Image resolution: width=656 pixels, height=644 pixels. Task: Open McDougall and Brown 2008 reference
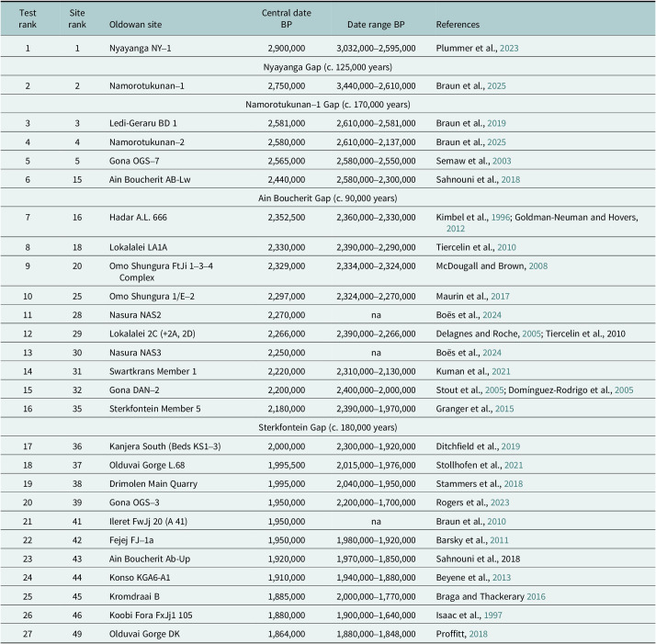pyautogui.click(x=538, y=266)
